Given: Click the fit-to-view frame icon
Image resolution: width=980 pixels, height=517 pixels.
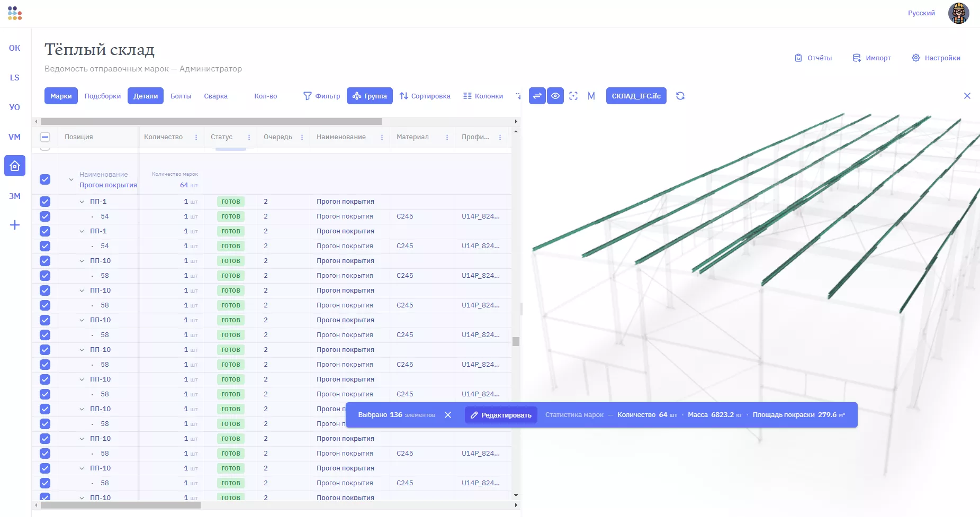Looking at the screenshot, I should [573, 96].
